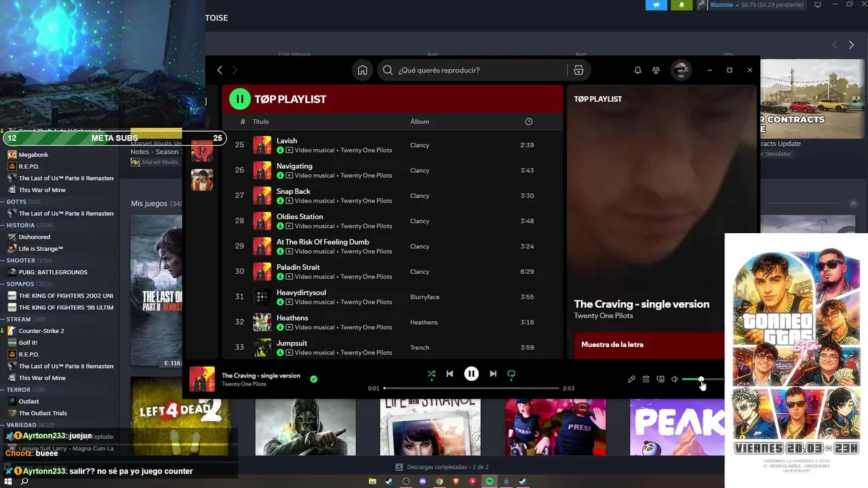
Task: Skip to next track in Spotify
Action: click(x=493, y=373)
